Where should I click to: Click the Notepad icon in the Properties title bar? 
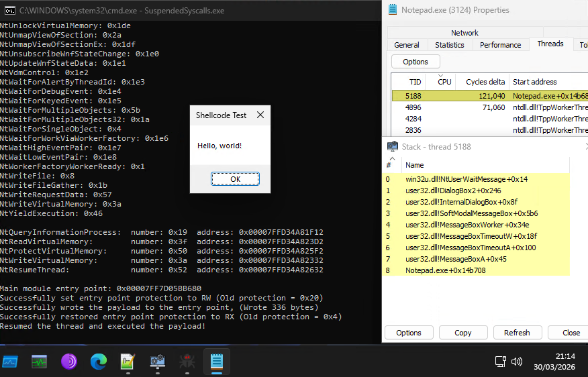point(393,9)
